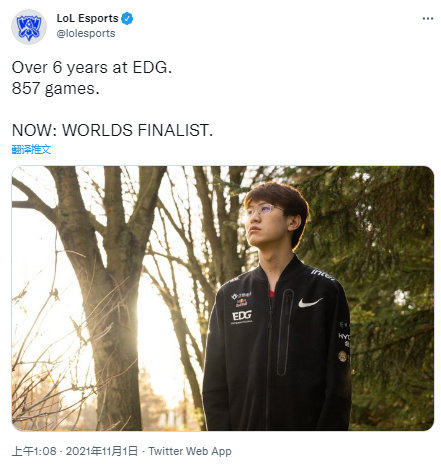441x464 pixels.
Task: Open the Twitter Web App source link
Action: click(x=190, y=451)
